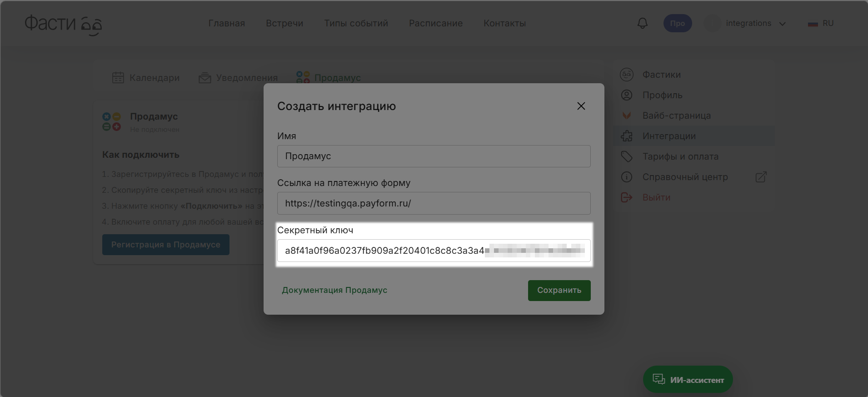Click the Фастики smiley icon in sidebar
This screenshot has width=868, height=397.
pyautogui.click(x=627, y=75)
